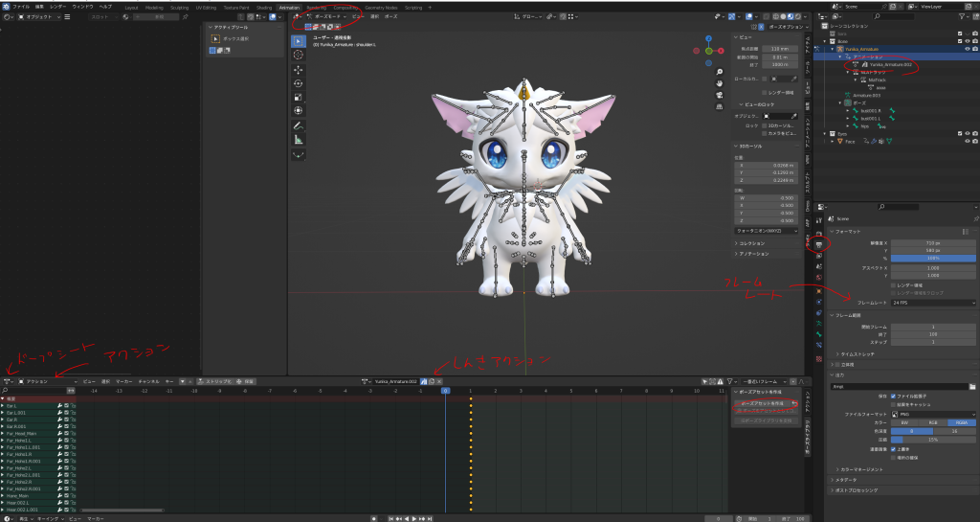
Task: Click the Ear.L channel in dope sheet
Action: click(x=13, y=405)
